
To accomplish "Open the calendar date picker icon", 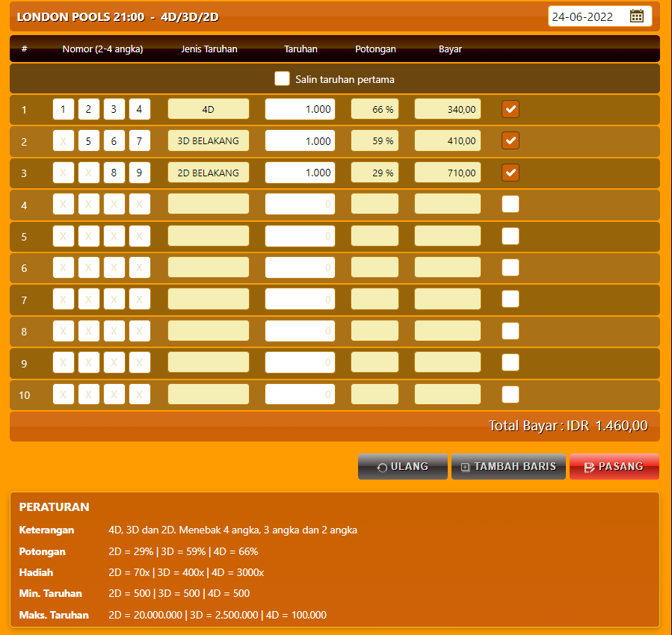I will pos(637,16).
